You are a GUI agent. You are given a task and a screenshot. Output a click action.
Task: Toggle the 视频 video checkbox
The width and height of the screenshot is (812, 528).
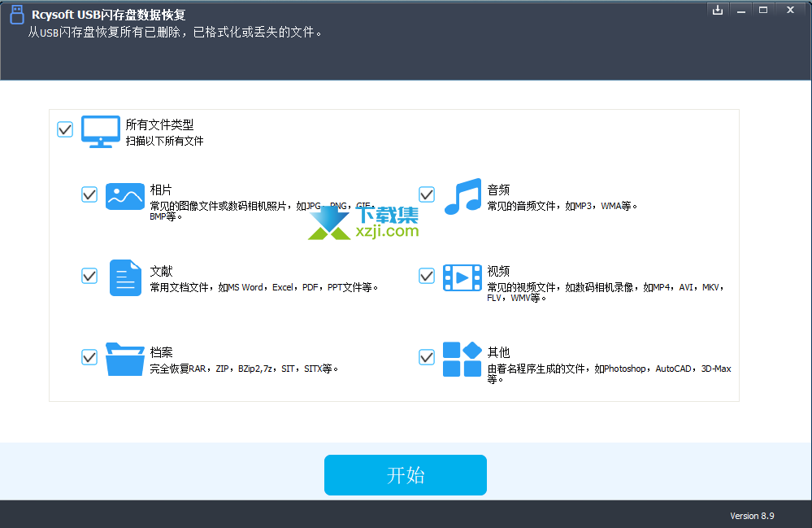tap(427, 276)
